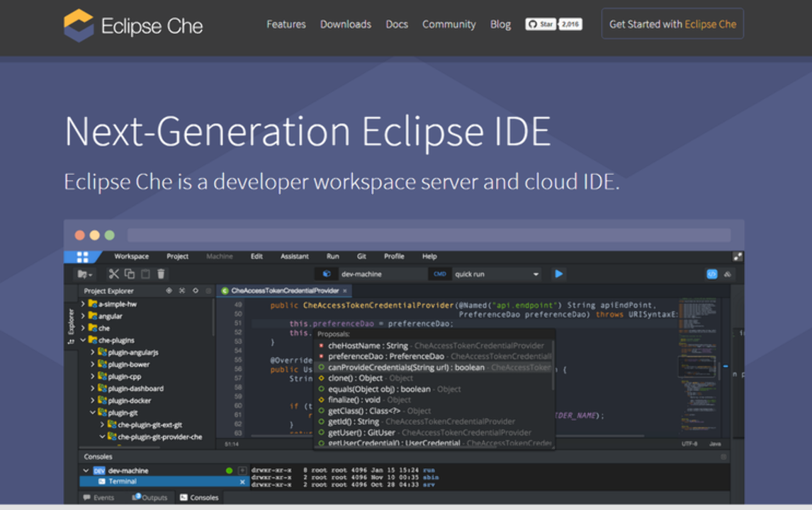Click the add terminal plus icon
Viewport: 812px width, 510px height.
click(x=242, y=470)
